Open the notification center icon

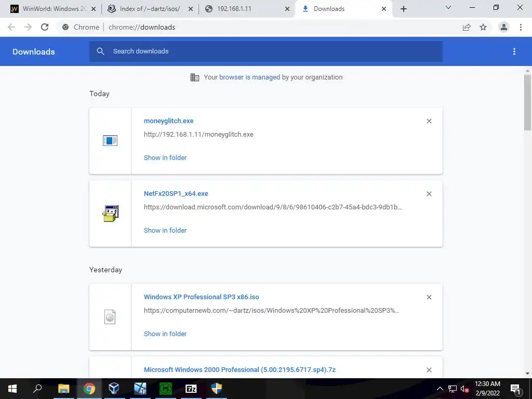[516, 389]
